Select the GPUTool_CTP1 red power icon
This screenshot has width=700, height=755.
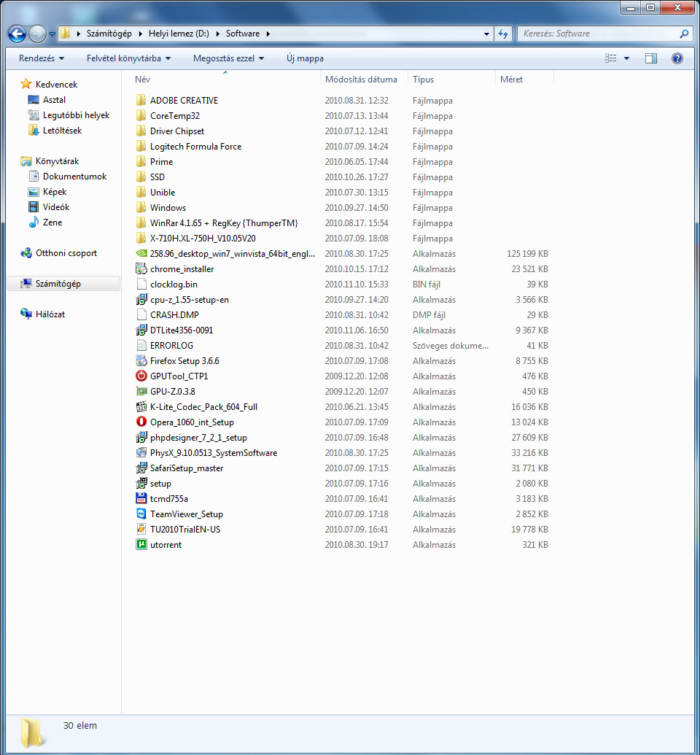141,376
